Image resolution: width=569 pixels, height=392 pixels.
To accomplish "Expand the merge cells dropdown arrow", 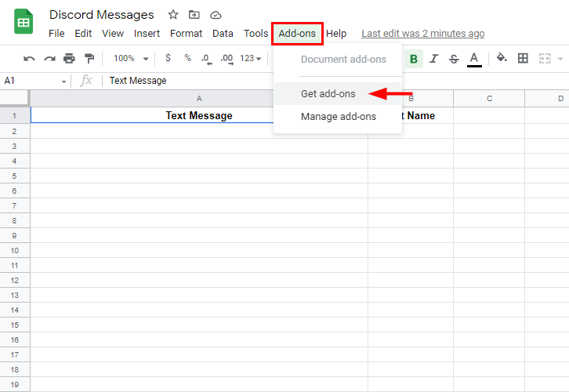I will pos(560,59).
